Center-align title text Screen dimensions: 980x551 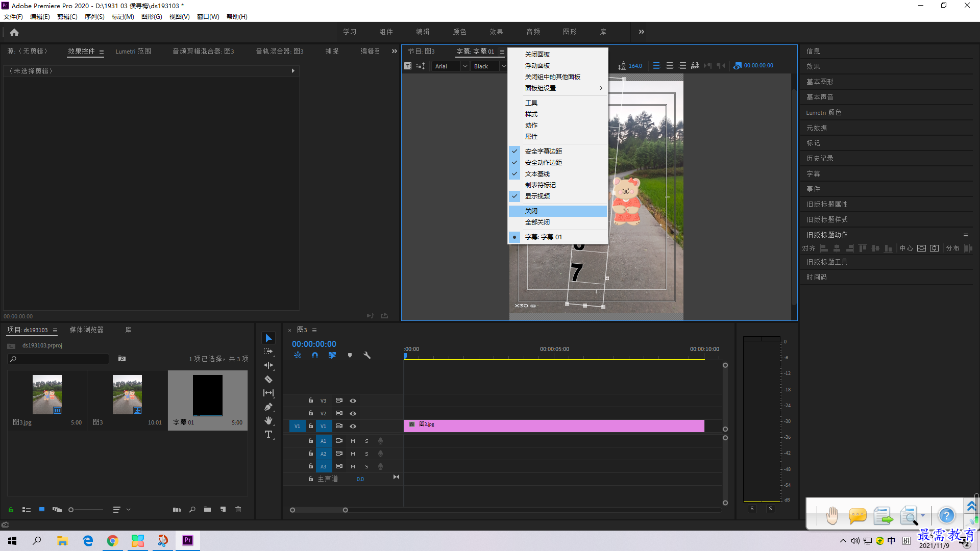(x=670, y=66)
